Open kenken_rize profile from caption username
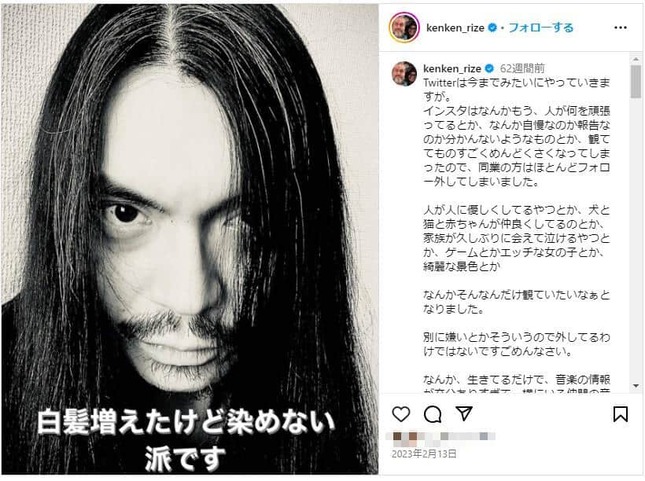Viewport: 645px width, 481px height. 452,68
